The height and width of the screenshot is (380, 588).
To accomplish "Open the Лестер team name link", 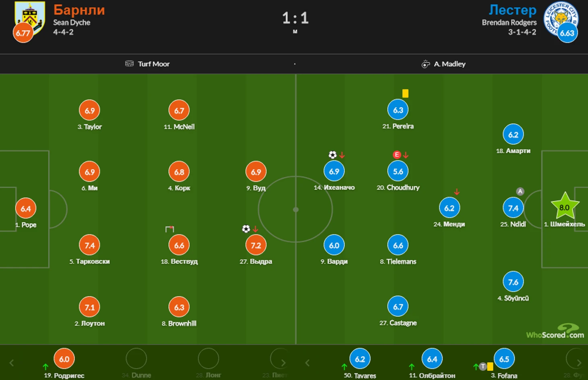I will (x=512, y=9).
